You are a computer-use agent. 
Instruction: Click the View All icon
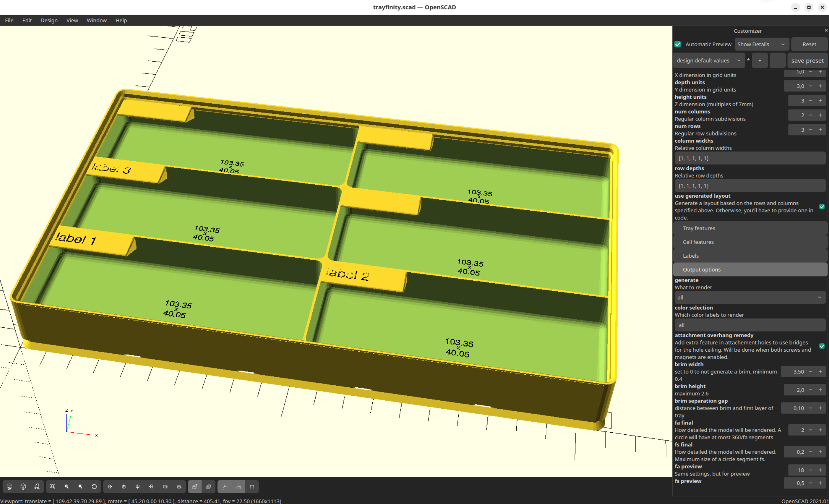pos(53,486)
